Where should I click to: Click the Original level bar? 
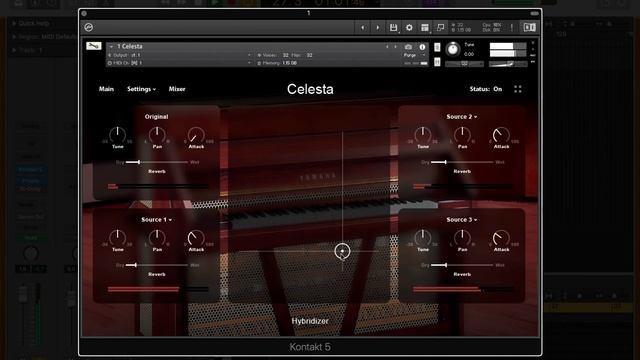158,186
